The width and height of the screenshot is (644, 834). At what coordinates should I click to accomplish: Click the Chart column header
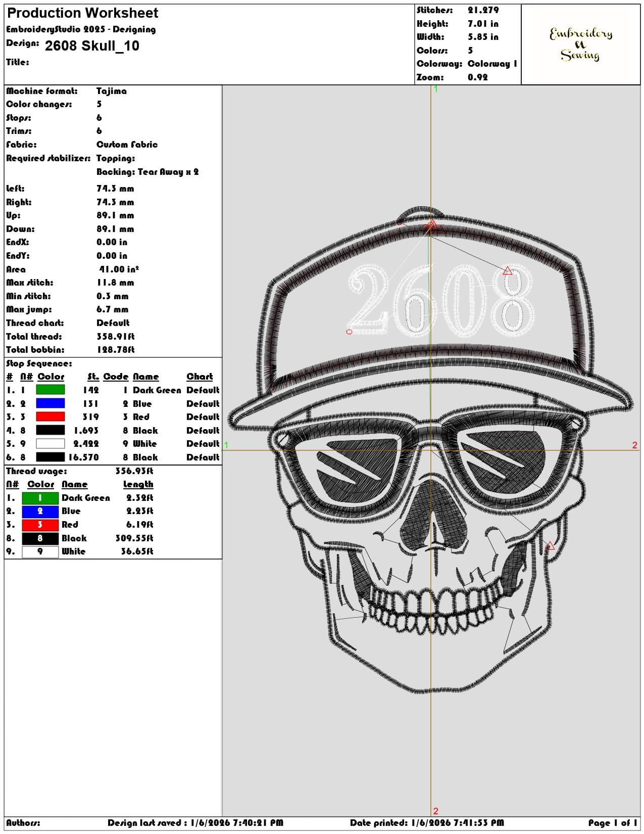click(x=200, y=377)
